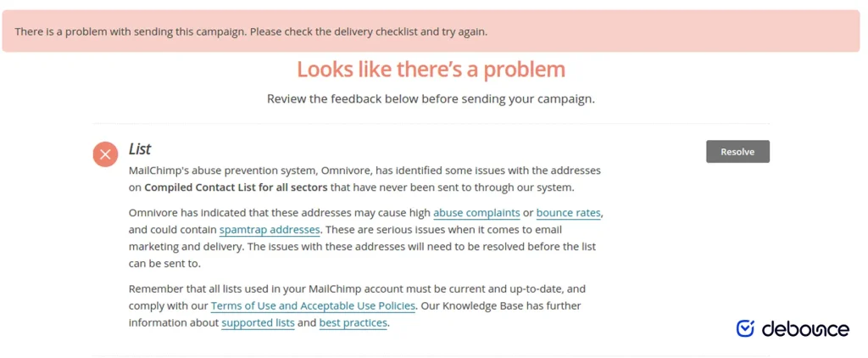This screenshot has width=868, height=358.
Task: Open Terms of Use and Acceptable Use Policies
Action: (313, 305)
